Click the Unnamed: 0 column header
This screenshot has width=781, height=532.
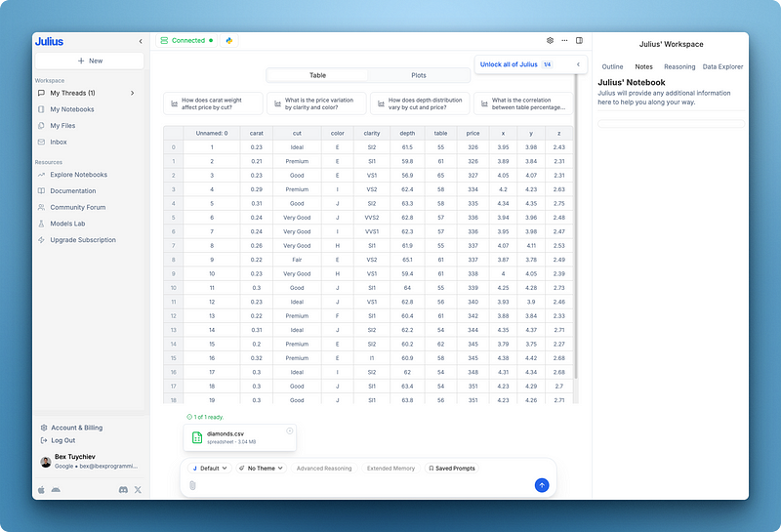tap(212, 134)
